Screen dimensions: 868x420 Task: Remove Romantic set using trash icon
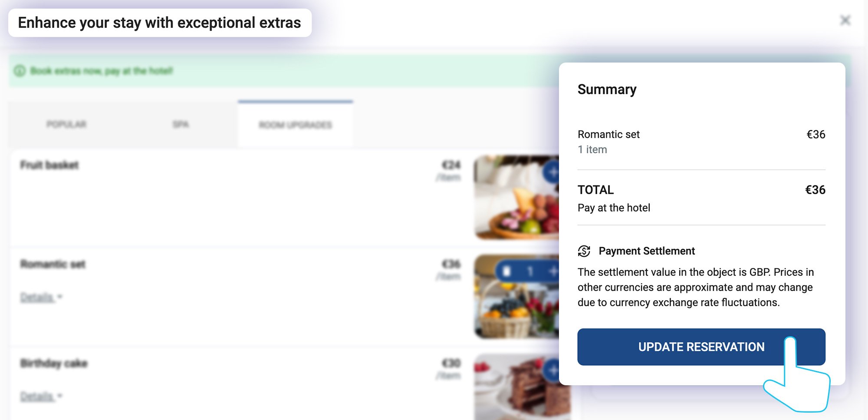[506, 272]
